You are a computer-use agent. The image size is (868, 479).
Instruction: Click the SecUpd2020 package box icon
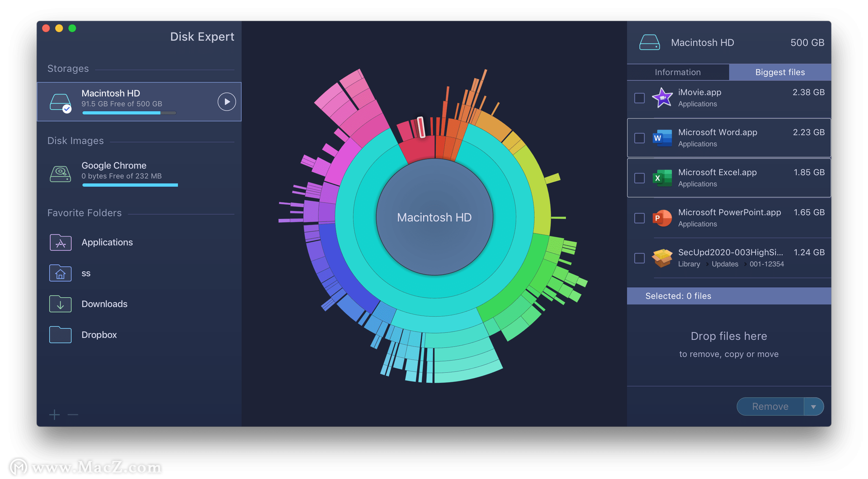point(662,258)
